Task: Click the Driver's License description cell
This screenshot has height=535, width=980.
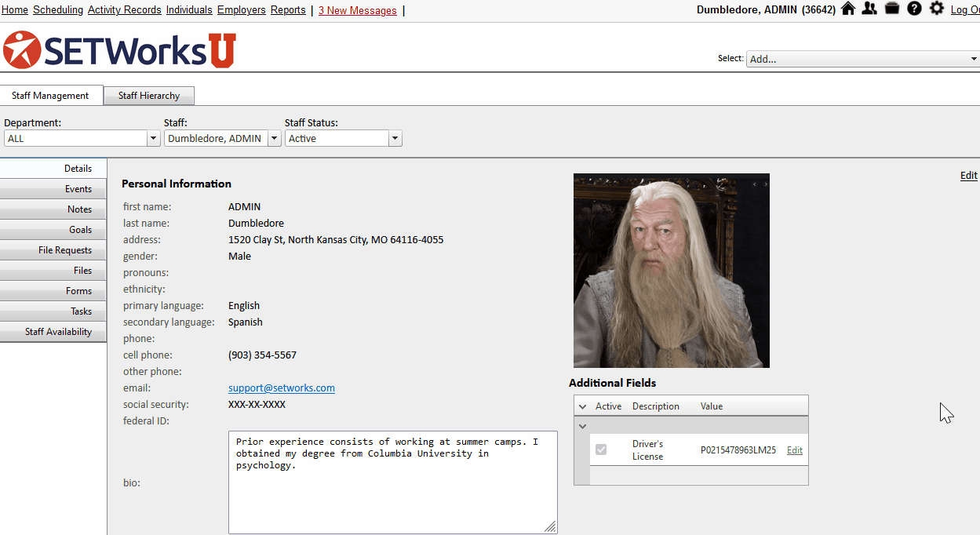Action: point(648,450)
